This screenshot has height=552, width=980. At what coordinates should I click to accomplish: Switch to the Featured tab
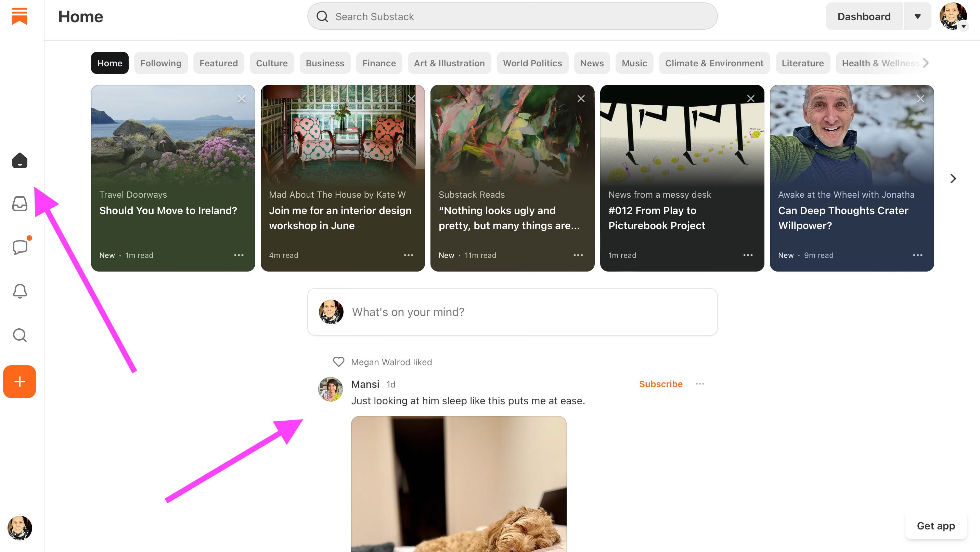click(x=218, y=63)
